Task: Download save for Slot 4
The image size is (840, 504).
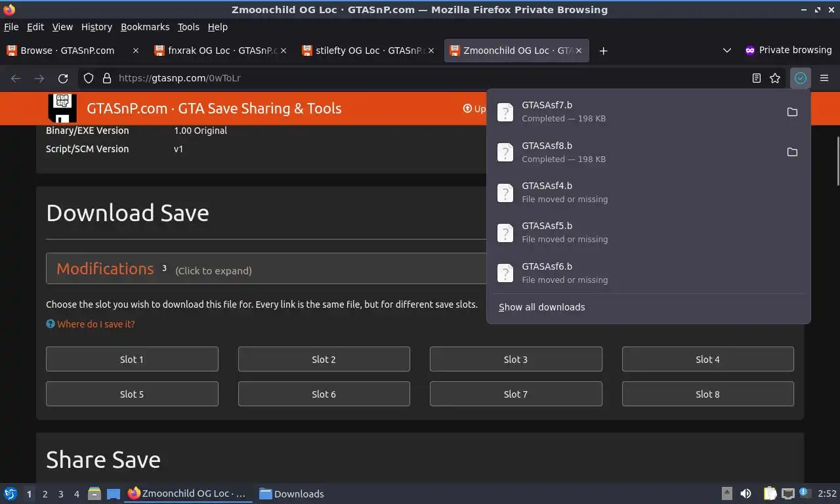Action: pyautogui.click(x=707, y=359)
